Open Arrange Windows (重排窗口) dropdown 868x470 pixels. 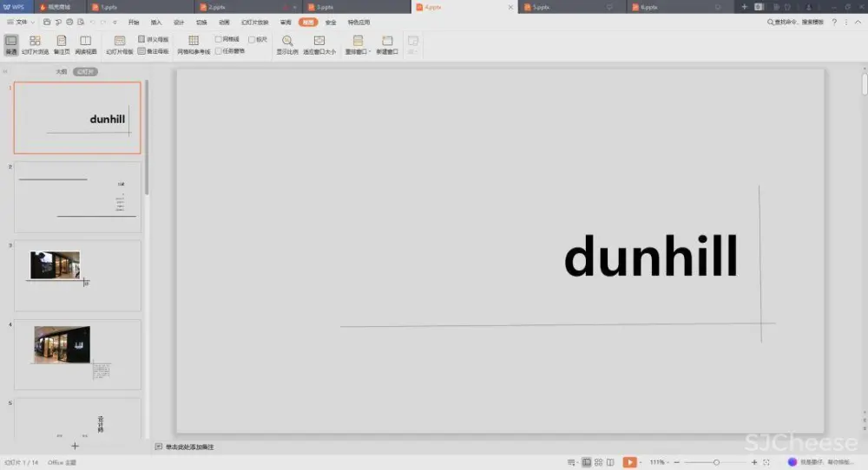pyautogui.click(x=358, y=45)
